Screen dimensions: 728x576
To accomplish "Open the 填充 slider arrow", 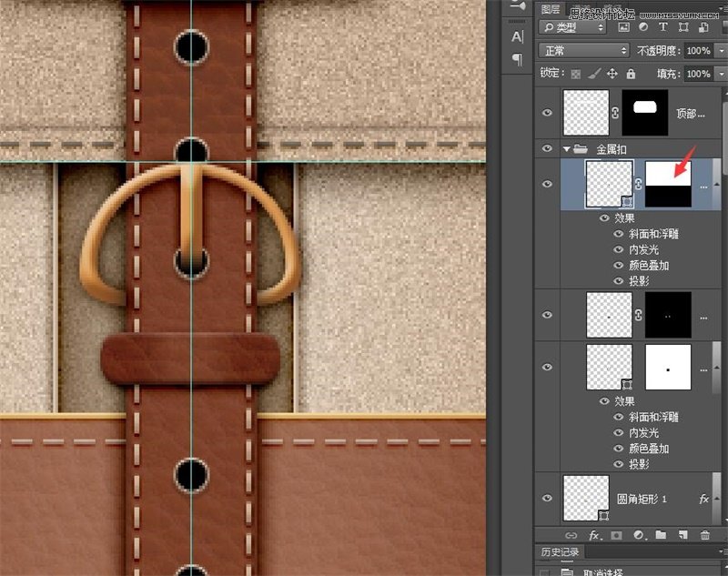I will point(721,74).
